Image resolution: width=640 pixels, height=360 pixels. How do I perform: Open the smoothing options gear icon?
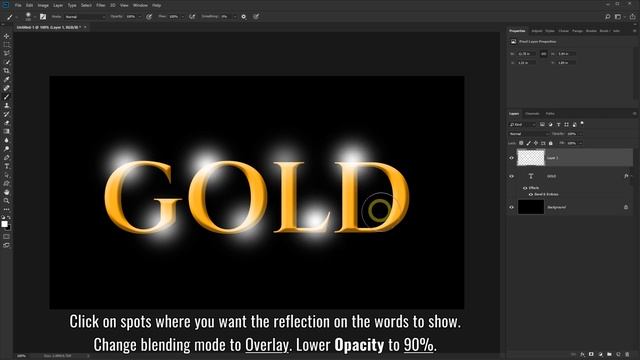[x=244, y=17]
